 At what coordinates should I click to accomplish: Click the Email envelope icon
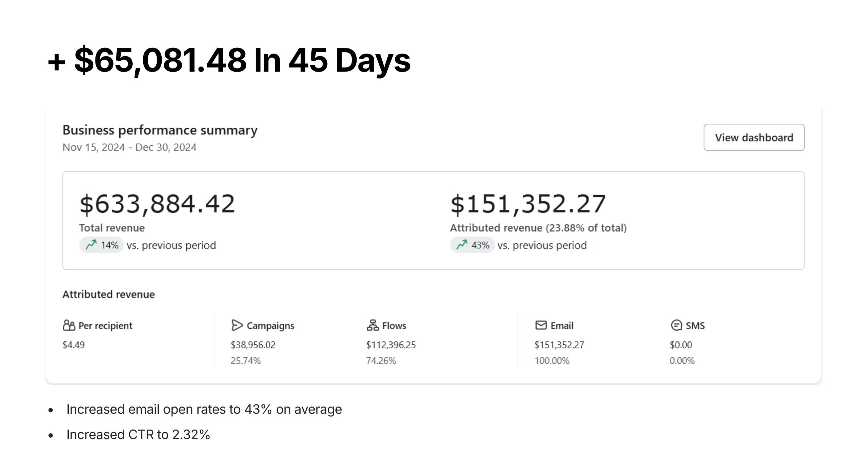[x=541, y=325]
